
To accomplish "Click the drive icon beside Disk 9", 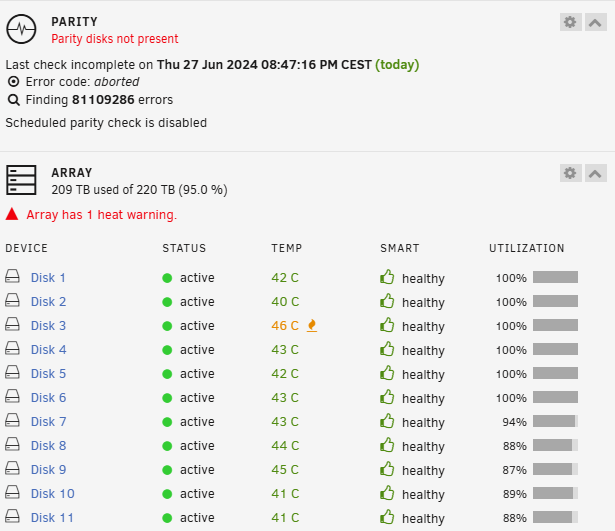I will click(13, 468).
